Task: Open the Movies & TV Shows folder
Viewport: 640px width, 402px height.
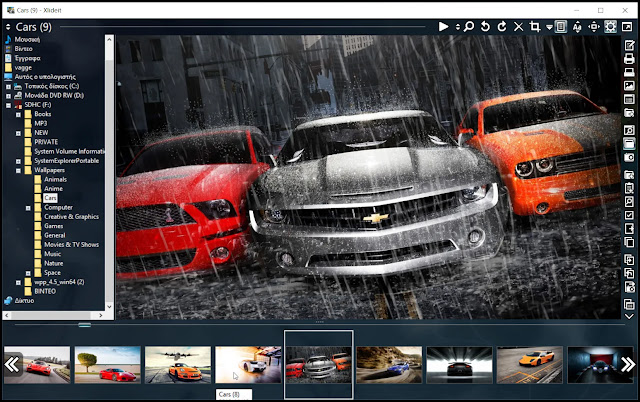Action: tap(71, 245)
